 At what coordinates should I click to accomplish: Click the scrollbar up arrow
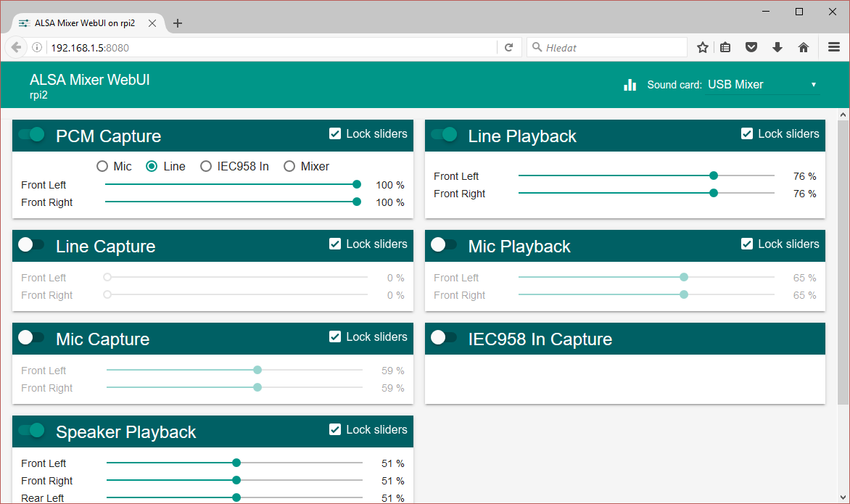(x=843, y=115)
